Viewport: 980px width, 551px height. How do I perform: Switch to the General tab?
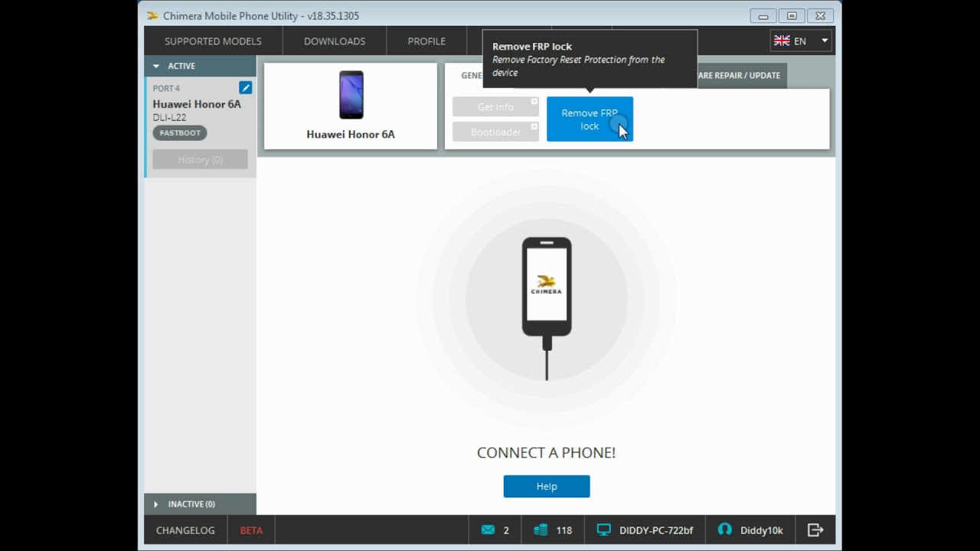click(472, 75)
